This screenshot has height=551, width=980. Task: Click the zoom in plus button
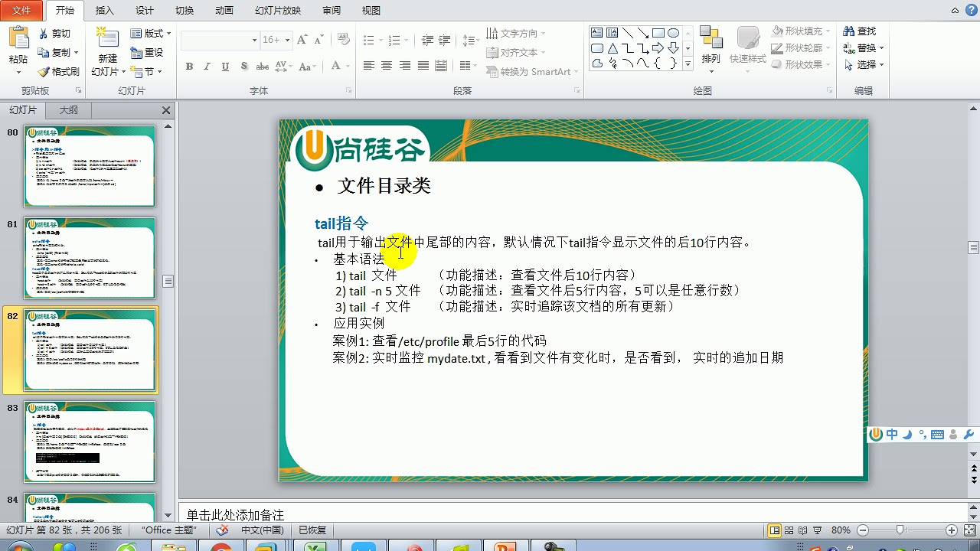pos(952,530)
